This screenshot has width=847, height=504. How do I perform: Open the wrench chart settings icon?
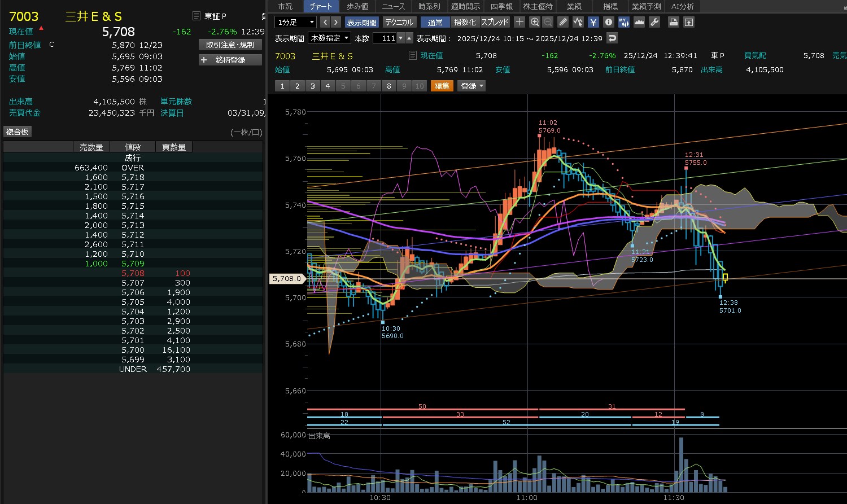point(654,22)
